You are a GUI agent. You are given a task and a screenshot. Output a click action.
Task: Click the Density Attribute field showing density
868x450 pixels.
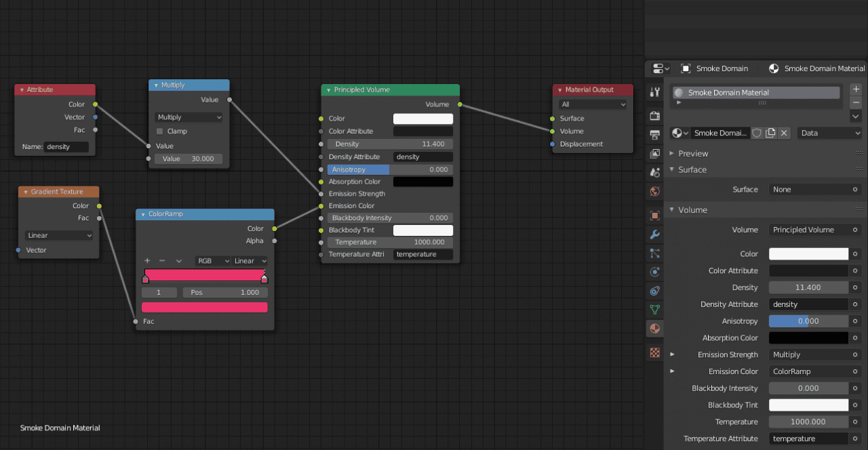pyautogui.click(x=422, y=157)
